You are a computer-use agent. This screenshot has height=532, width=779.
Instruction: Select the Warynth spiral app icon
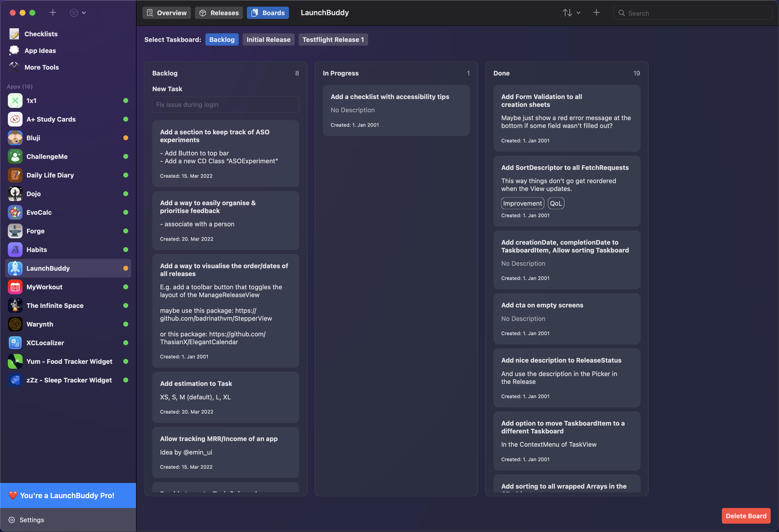15,324
